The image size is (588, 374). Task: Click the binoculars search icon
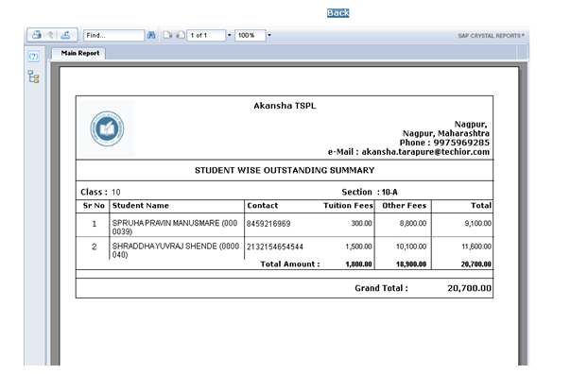[151, 35]
